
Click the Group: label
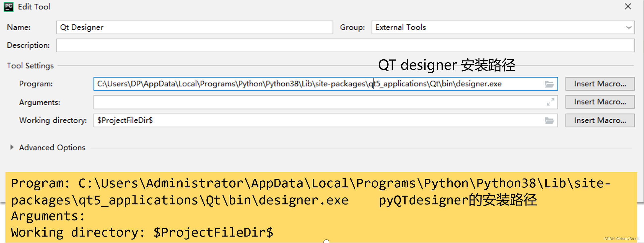click(x=352, y=27)
